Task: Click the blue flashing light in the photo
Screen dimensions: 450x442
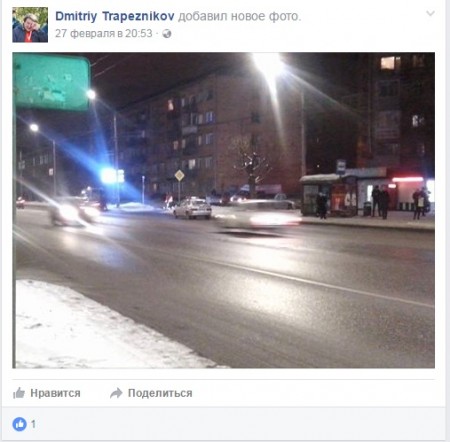Action: pyautogui.click(x=109, y=176)
